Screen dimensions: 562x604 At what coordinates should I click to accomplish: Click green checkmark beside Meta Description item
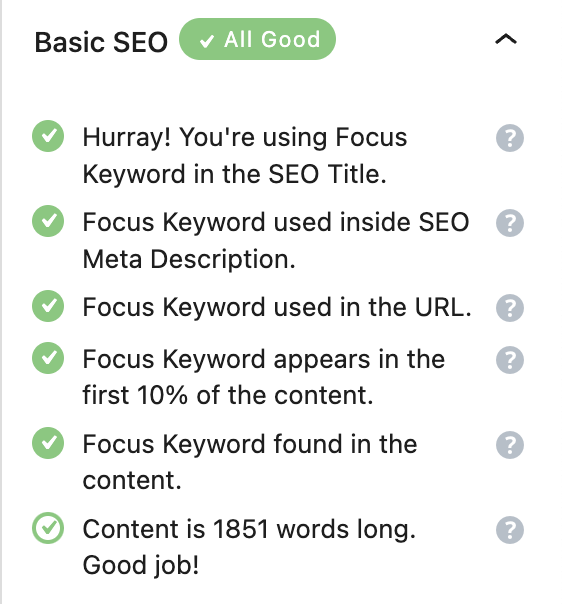(x=48, y=221)
